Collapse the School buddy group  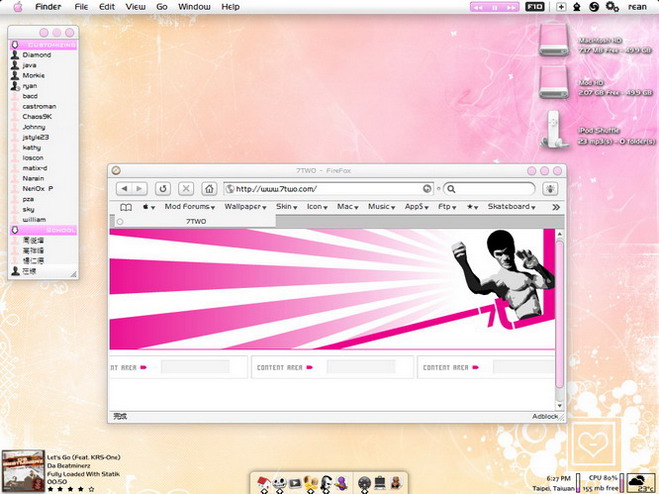pyautogui.click(x=15, y=230)
